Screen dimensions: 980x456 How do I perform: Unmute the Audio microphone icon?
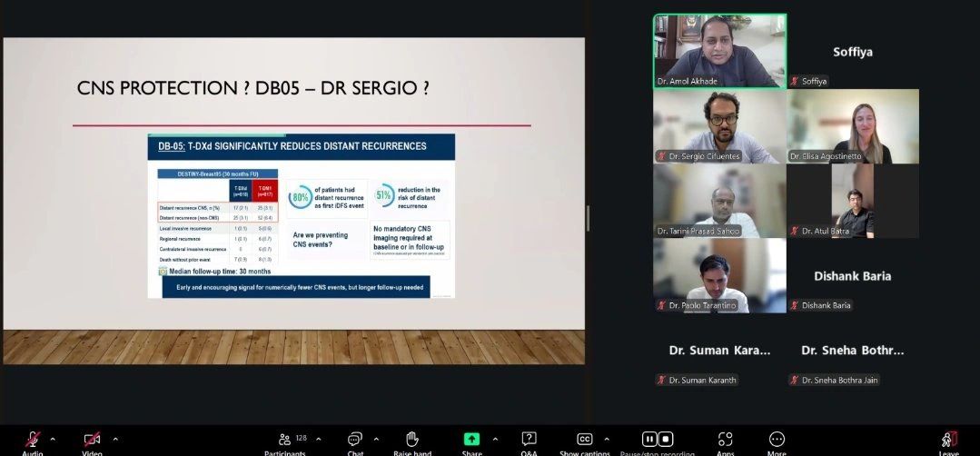coord(33,439)
